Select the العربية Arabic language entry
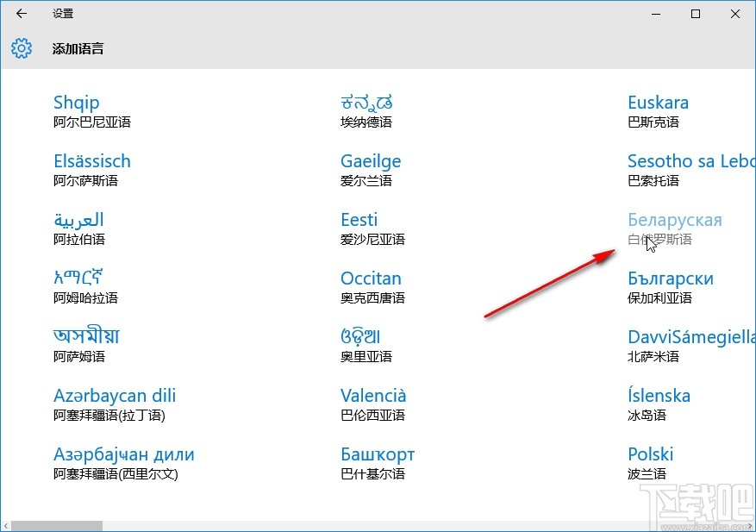The image size is (756, 532). pyautogui.click(x=79, y=220)
